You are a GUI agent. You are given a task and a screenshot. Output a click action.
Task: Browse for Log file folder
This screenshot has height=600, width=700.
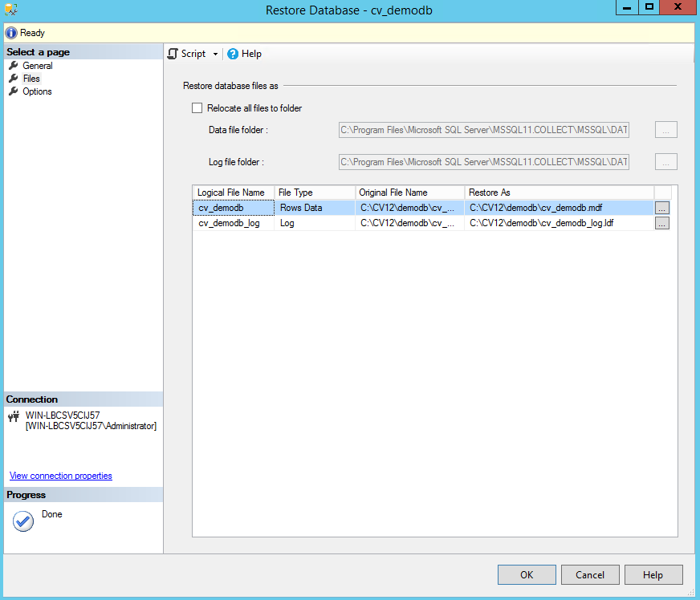point(666,162)
